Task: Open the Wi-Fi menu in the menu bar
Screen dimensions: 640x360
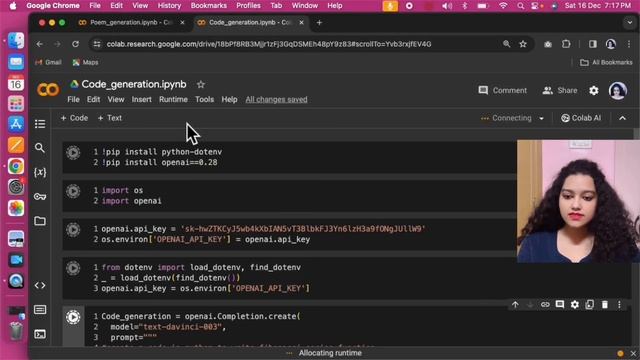Action: 503,6
